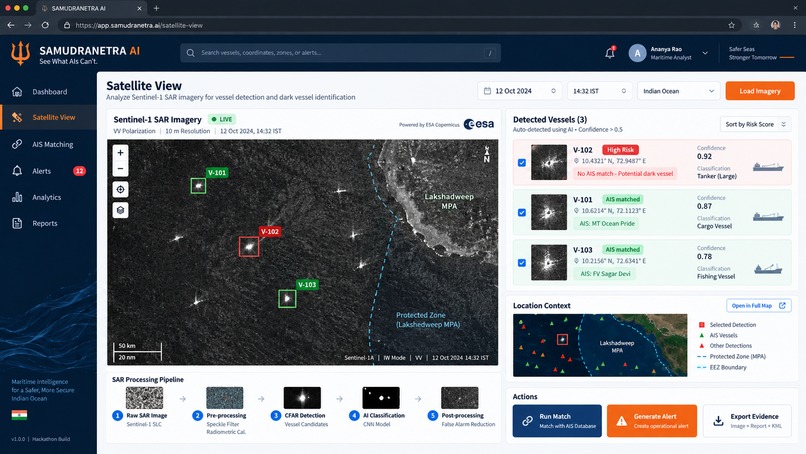Click the Analytics bar chart icon
Image resolution: width=806 pixels, height=454 pixels.
click(x=17, y=197)
